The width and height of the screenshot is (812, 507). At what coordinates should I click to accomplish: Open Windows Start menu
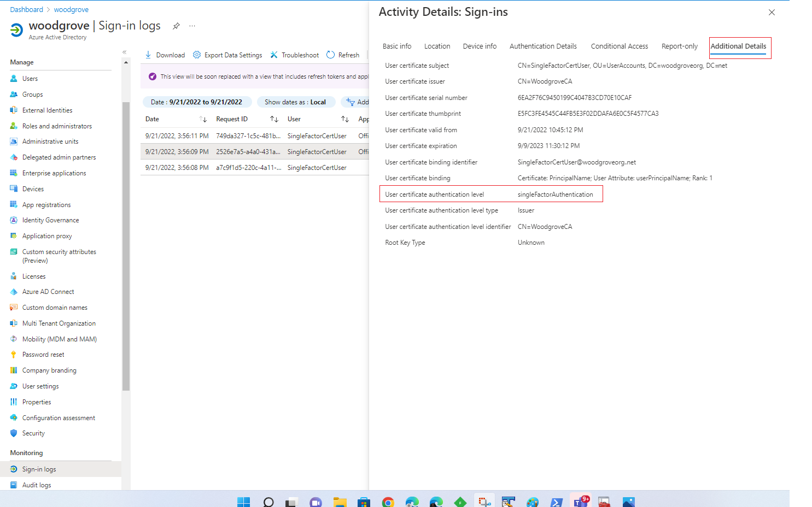[x=244, y=502]
